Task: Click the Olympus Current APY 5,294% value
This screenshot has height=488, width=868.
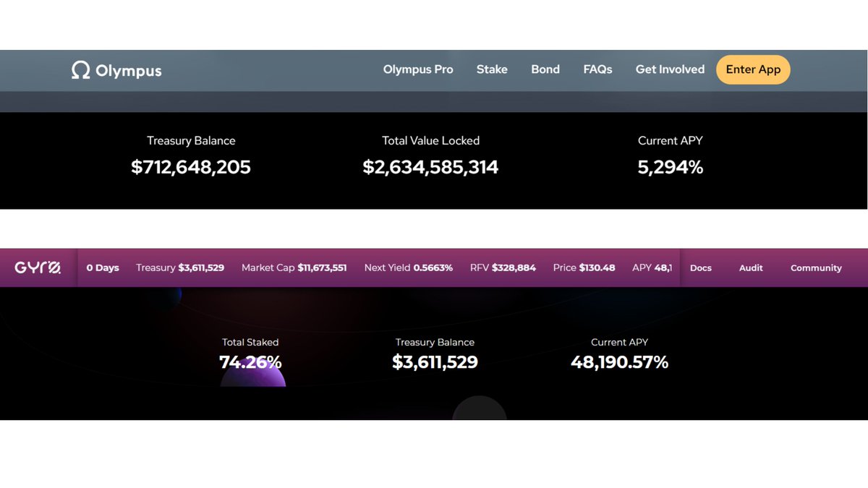Action: 671,168
